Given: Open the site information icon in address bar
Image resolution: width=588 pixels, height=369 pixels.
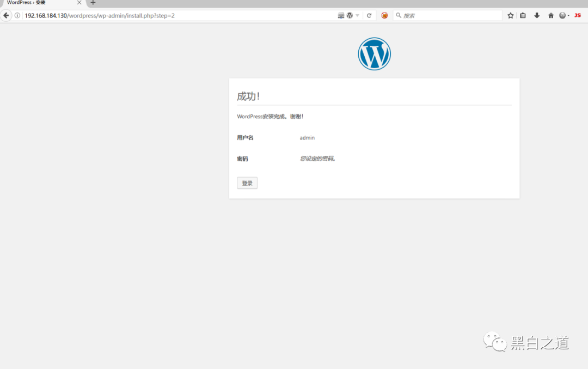Looking at the screenshot, I should point(17,15).
